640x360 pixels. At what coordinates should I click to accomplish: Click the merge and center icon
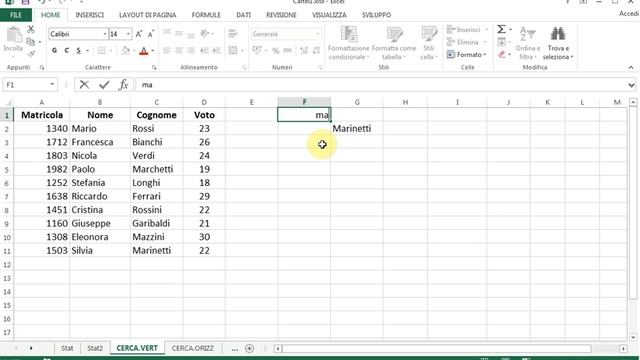coord(233,51)
